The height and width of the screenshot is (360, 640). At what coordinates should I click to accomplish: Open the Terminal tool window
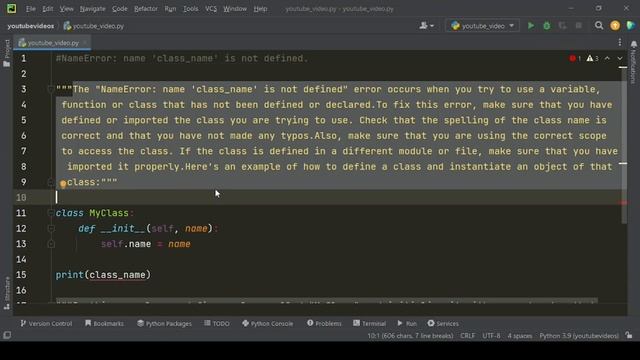pos(369,323)
